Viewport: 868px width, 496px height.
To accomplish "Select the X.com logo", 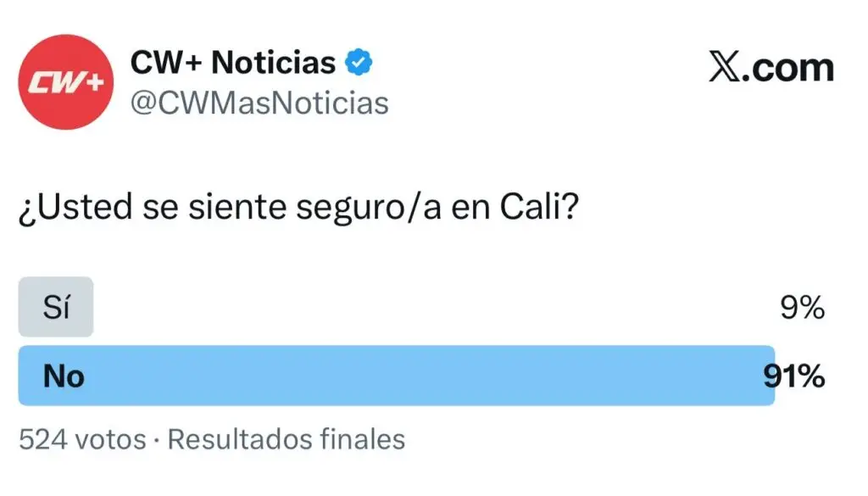I will (x=770, y=67).
